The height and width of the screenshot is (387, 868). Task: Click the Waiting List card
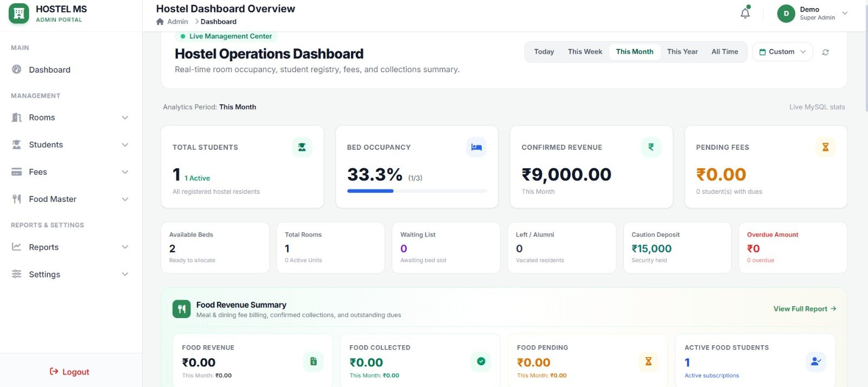(446, 248)
